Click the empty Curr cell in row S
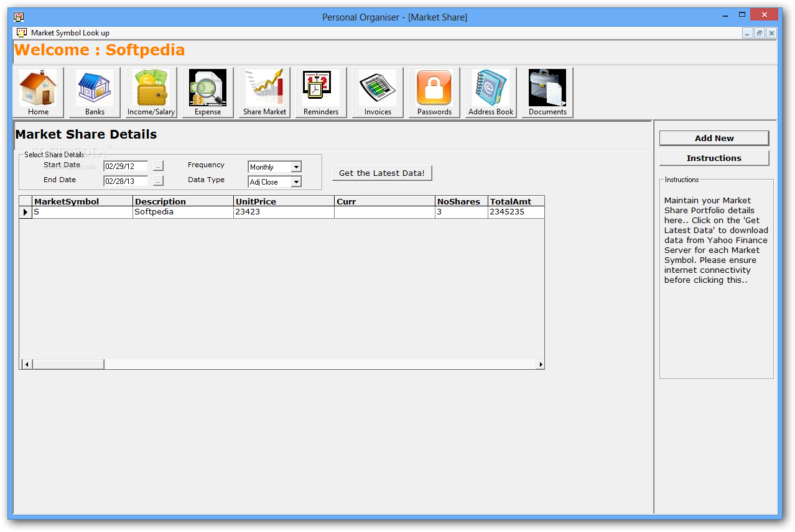Viewport: 795px width, 532px height. click(x=385, y=213)
